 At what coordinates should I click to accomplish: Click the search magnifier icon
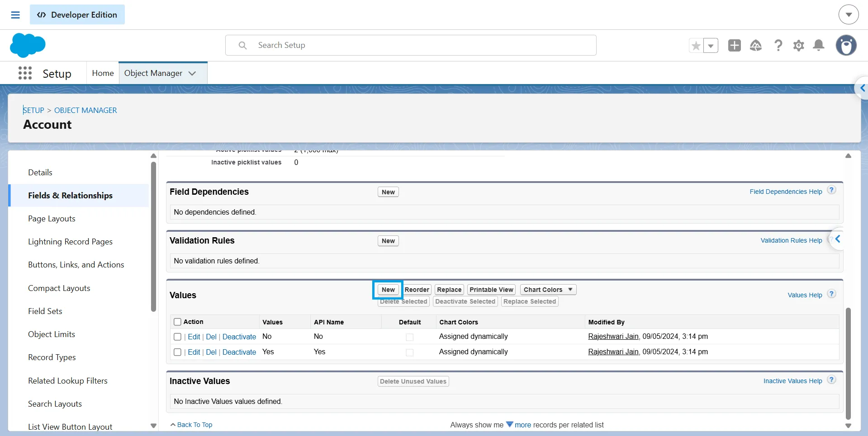point(243,45)
